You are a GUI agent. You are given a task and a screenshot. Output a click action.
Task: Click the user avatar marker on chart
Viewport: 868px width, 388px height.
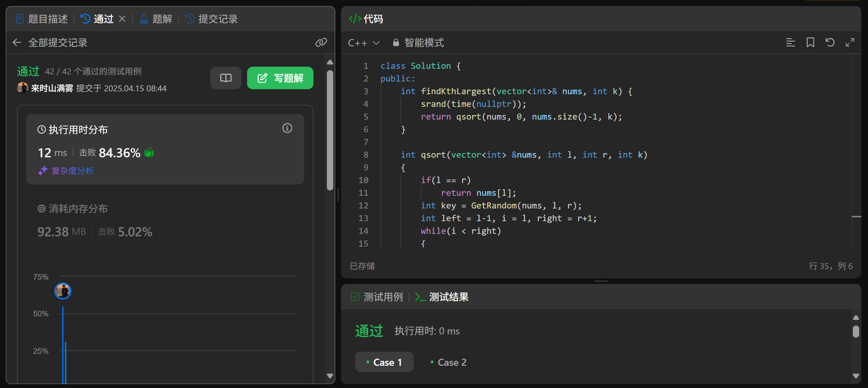click(63, 291)
